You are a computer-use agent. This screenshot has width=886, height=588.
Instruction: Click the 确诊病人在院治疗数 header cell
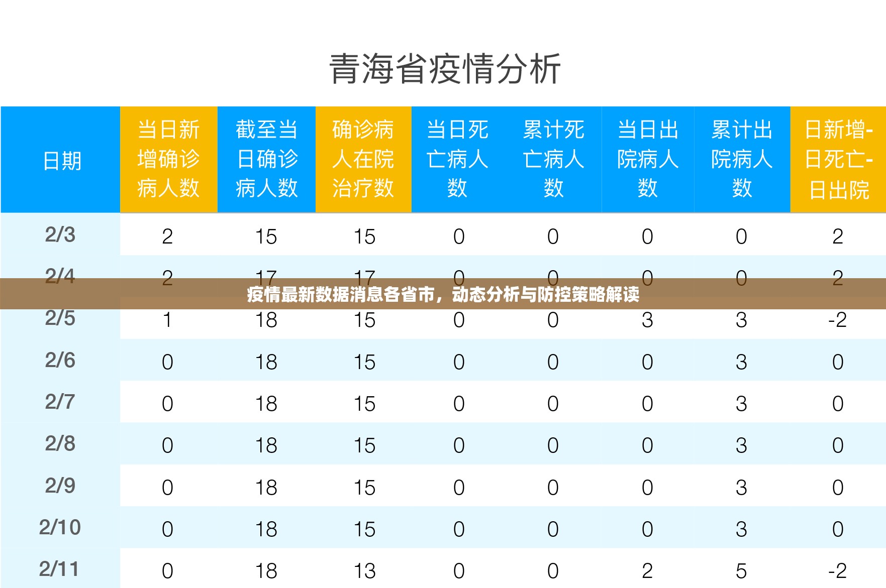(363, 159)
